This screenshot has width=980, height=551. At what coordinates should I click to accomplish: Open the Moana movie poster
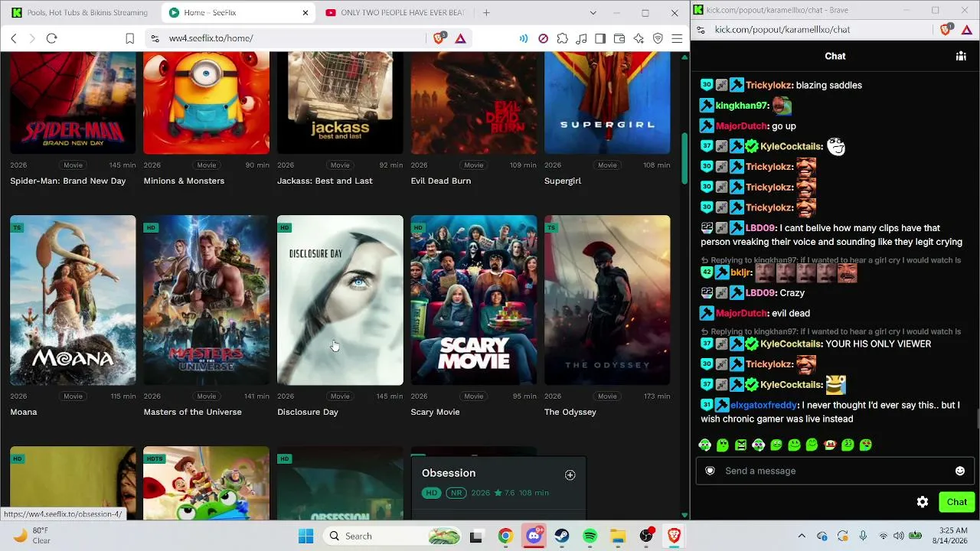pyautogui.click(x=73, y=300)
